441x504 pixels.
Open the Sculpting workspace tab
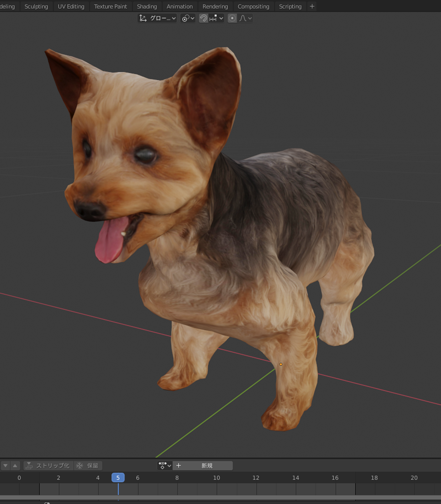coord(36,6)
